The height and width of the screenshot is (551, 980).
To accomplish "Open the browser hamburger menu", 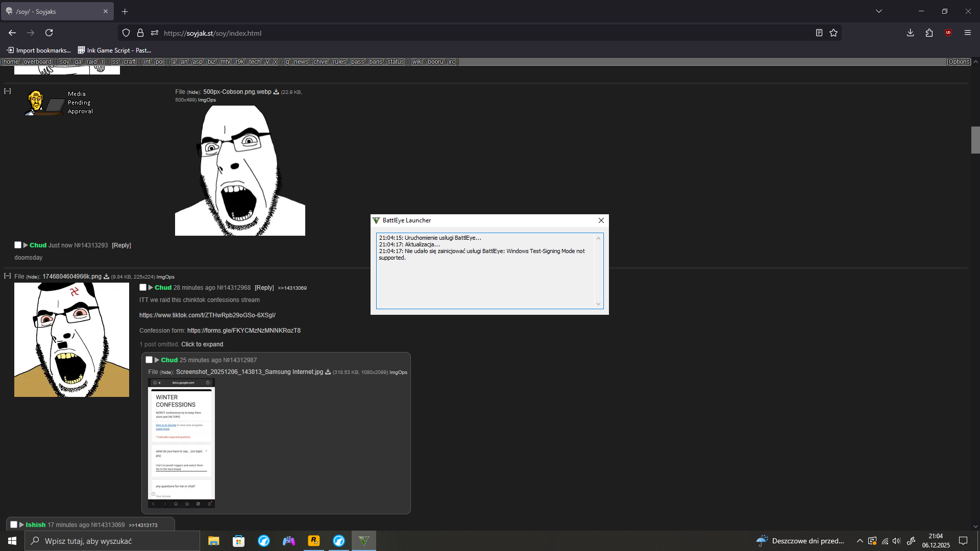I will point(968,33).
